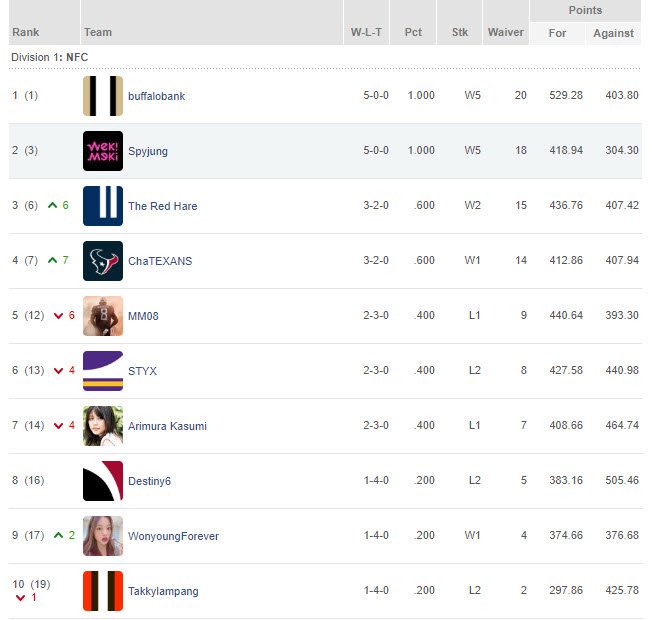Click STYX purple team logo

103,371
